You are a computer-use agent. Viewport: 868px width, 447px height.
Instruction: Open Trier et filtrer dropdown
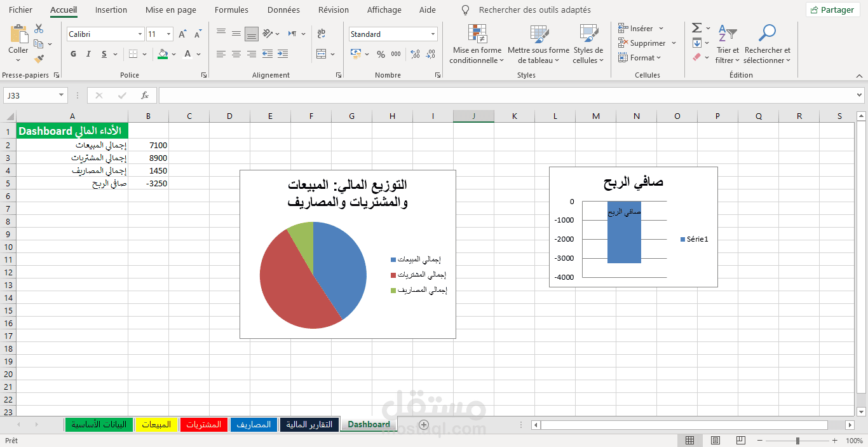[x=728, y=45]
